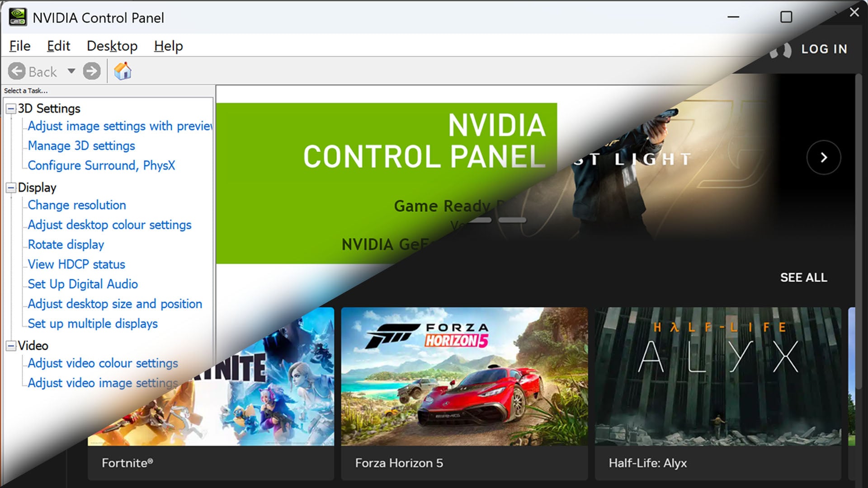868x488 pixels.
Task: Open Change resolution
Action: pyautogui.click(x=77, y=205)
